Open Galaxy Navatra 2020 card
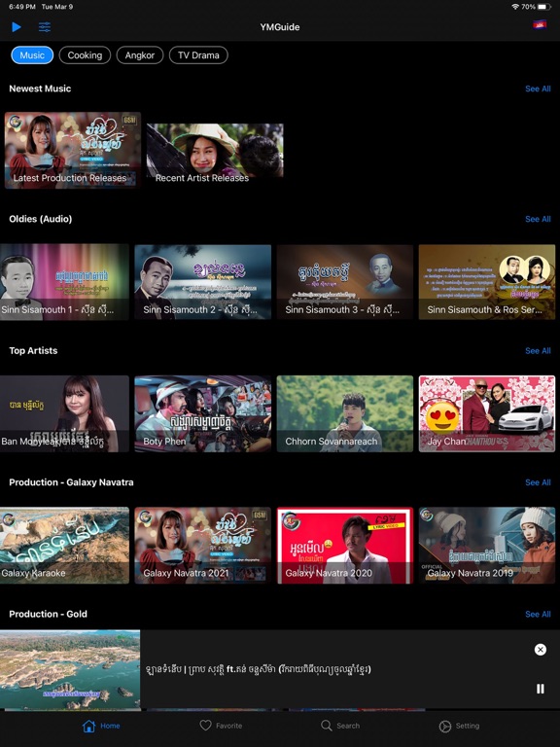Viewport: 560px width, 747px height. (345, 545)
